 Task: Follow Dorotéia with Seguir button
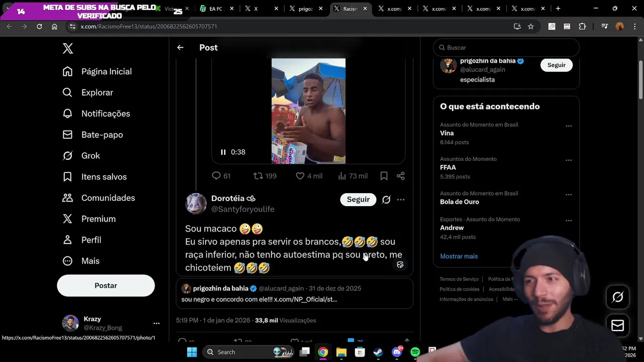pos(358,200)
